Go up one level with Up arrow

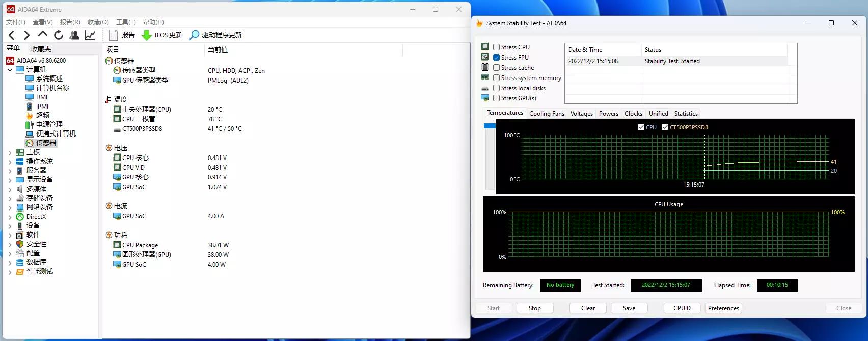(x=43, y=35)
